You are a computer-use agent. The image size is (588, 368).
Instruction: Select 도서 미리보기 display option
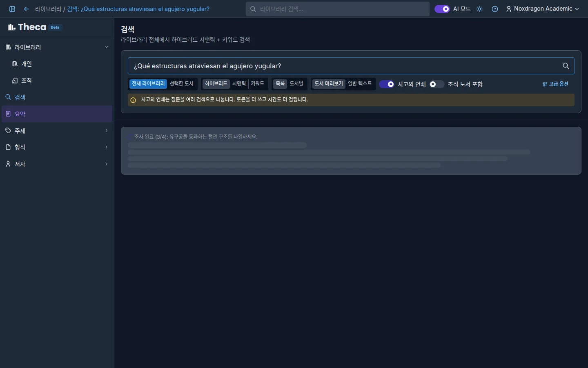329,84
